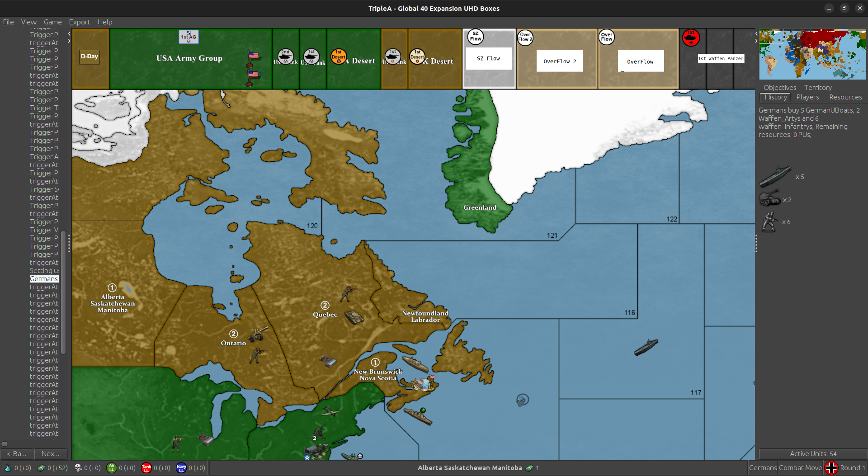Select the 'Setting u' history entry
The image size is (868, 476).
pyautogui.click(x=44, y=271)
